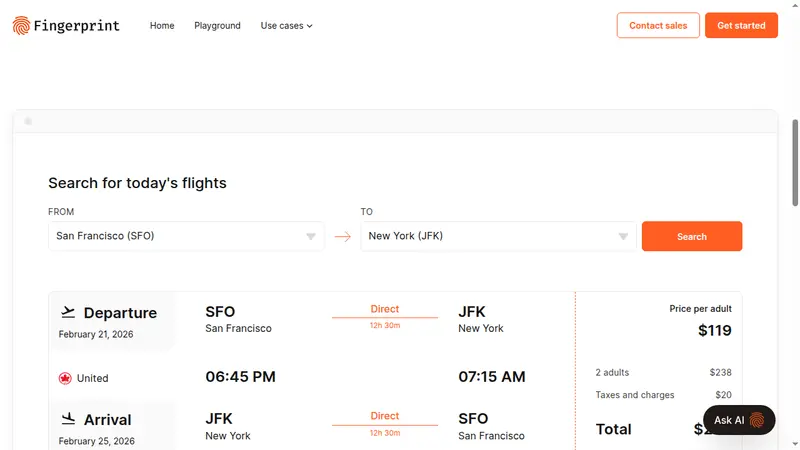Click the Fingerprint logo icon
Screen dimensions: 800x450
21,26
